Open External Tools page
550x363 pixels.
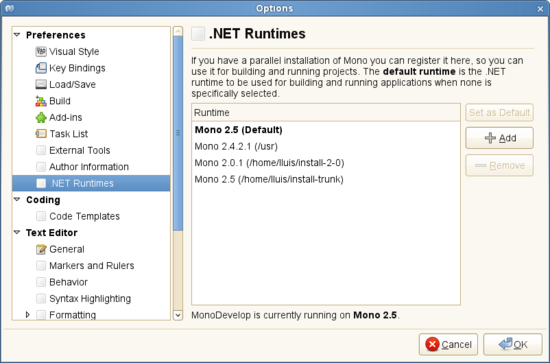coord(80,150)
